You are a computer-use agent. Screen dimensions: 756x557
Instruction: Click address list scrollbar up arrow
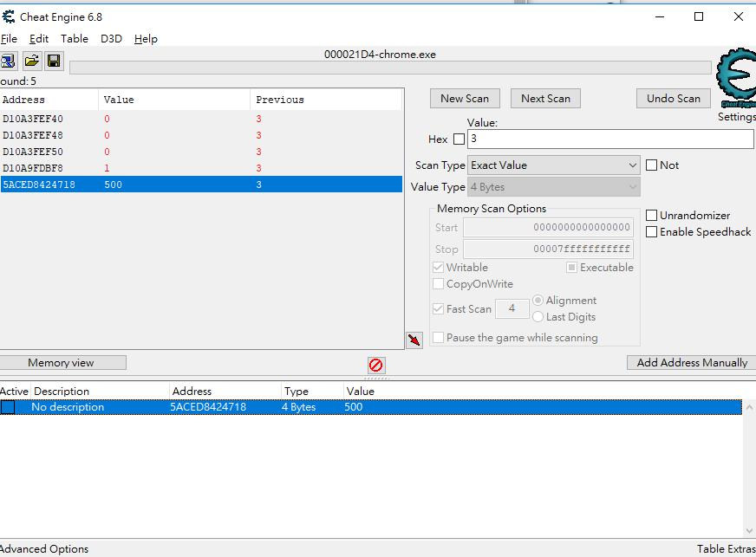click(749, 407)
